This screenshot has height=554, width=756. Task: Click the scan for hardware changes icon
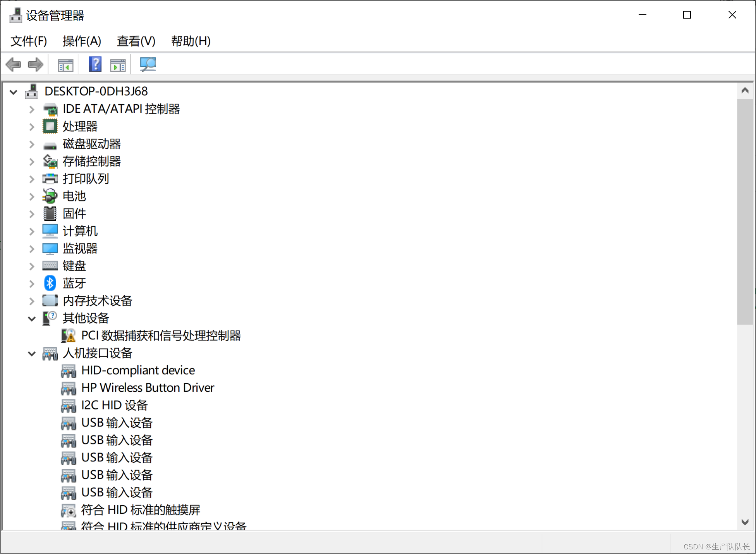pyautogui.click(x=148, y=64)
